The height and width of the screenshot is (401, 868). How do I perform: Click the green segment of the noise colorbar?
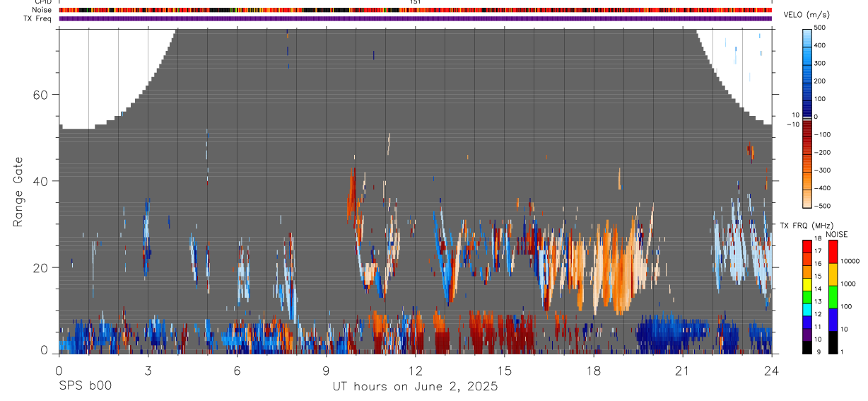click(833, 297)
